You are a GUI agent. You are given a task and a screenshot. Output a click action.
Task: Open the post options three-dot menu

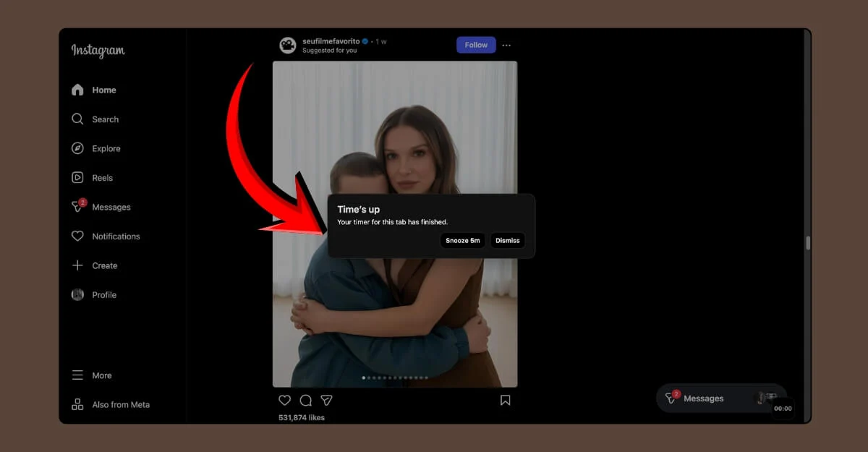click(506, 45)
